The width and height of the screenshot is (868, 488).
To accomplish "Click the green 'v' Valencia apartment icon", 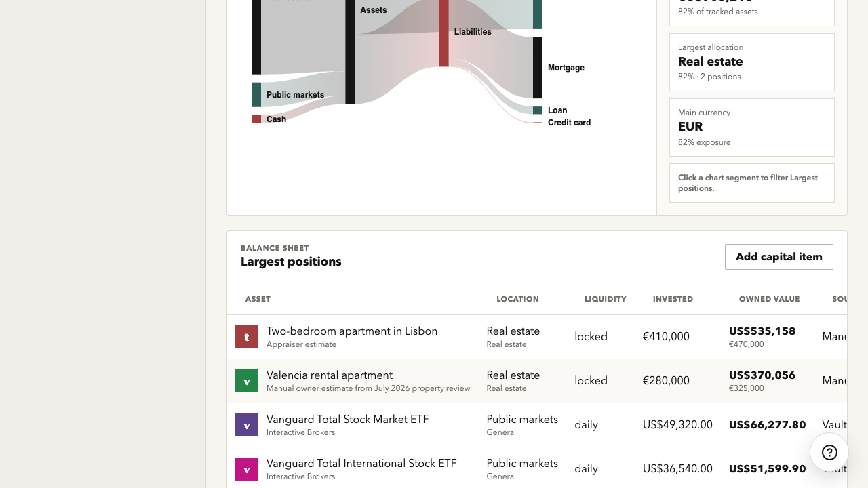I will pos(247,381).
